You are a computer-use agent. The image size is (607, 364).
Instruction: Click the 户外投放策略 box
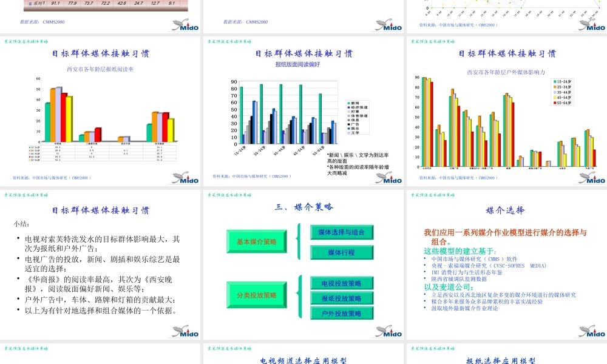(x=342, y=314)
